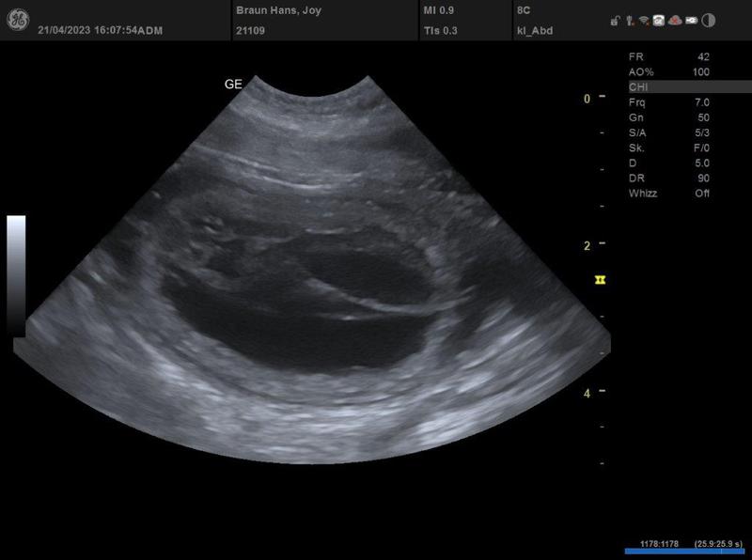Click the GE remote service icon
Image resolution: width=752 pixels, height=560 pixels.
pos(659,20)
